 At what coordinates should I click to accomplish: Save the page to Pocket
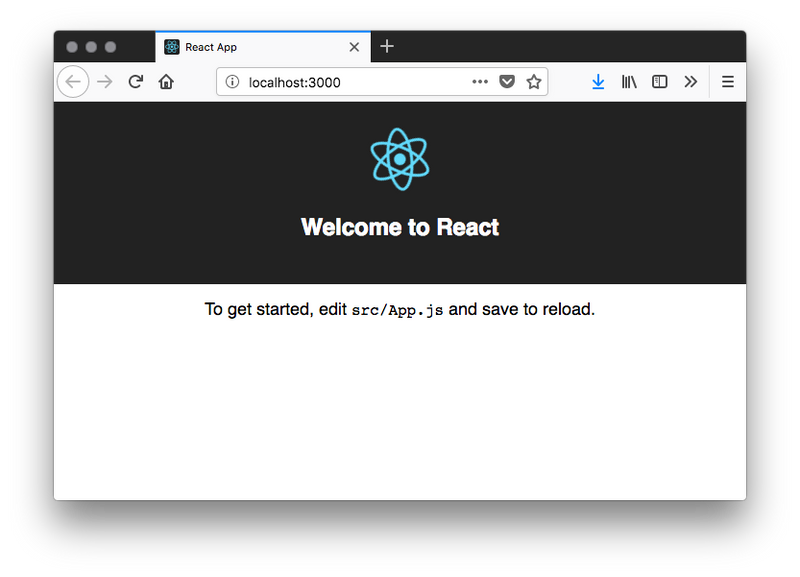[507, 81]
